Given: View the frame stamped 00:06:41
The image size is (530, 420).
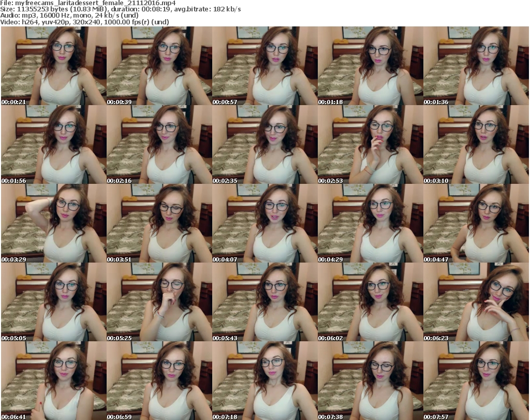Looking at the screenshot, I should click(x=54, y=381).
